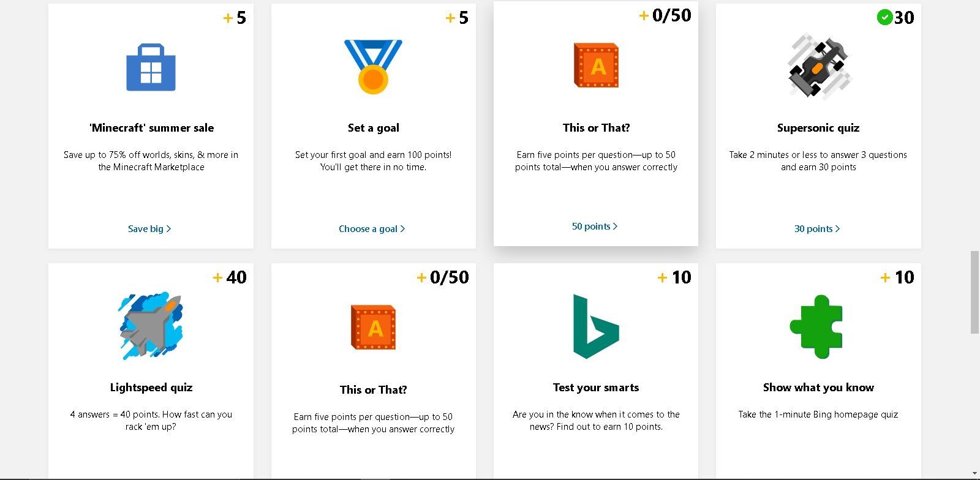Viewport: 980px width, 480px height.
Task: Click the green checkmark on Supersonic quiz
Action: 885,17
